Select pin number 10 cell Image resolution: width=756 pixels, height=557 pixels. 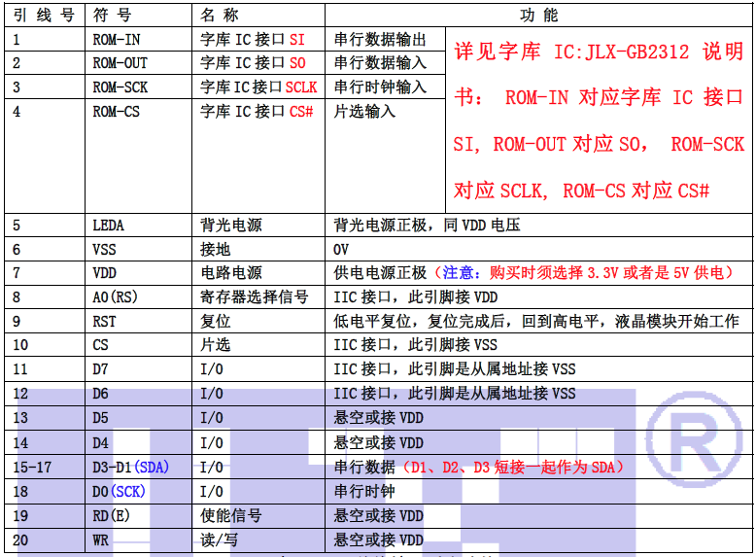pyautogui.click(x=21, y=345)
